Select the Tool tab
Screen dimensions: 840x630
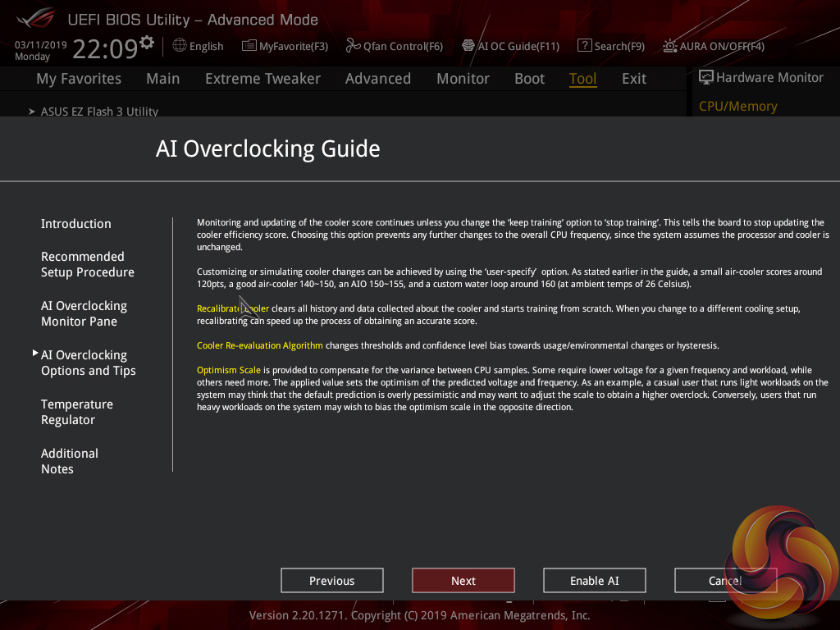(583, 79)
